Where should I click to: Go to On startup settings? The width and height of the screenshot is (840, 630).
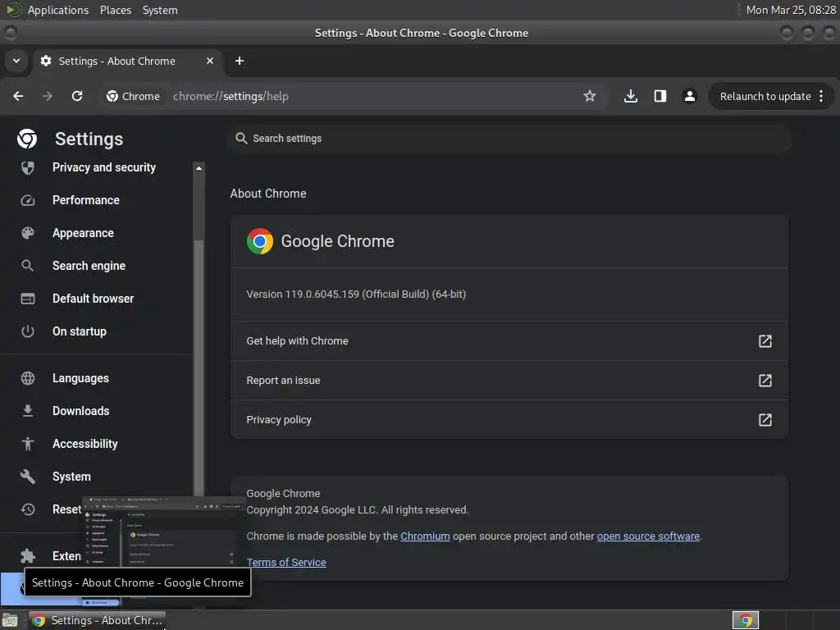[x=80, y=331]
